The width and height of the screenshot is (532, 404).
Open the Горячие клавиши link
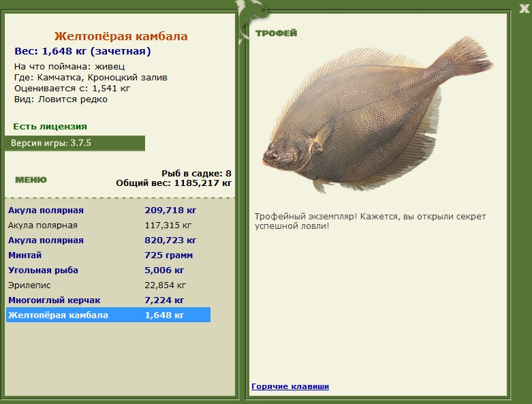point(290,386)
